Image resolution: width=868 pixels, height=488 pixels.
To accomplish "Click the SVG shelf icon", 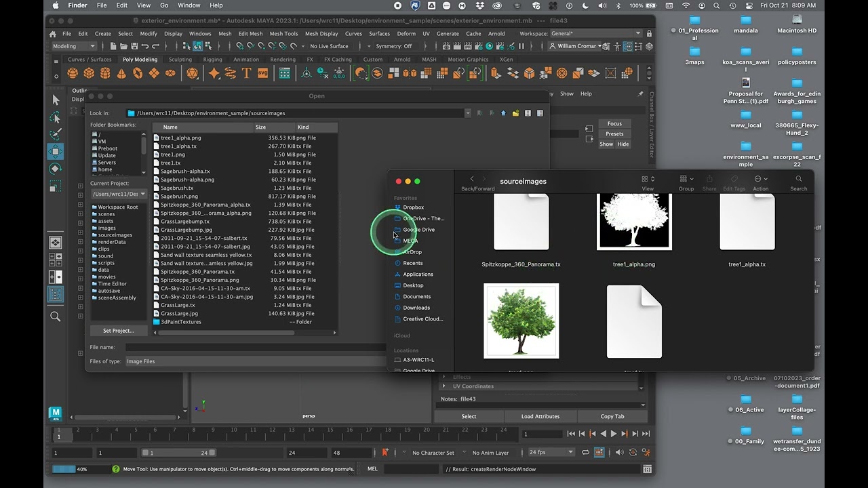I will point(262,73).
